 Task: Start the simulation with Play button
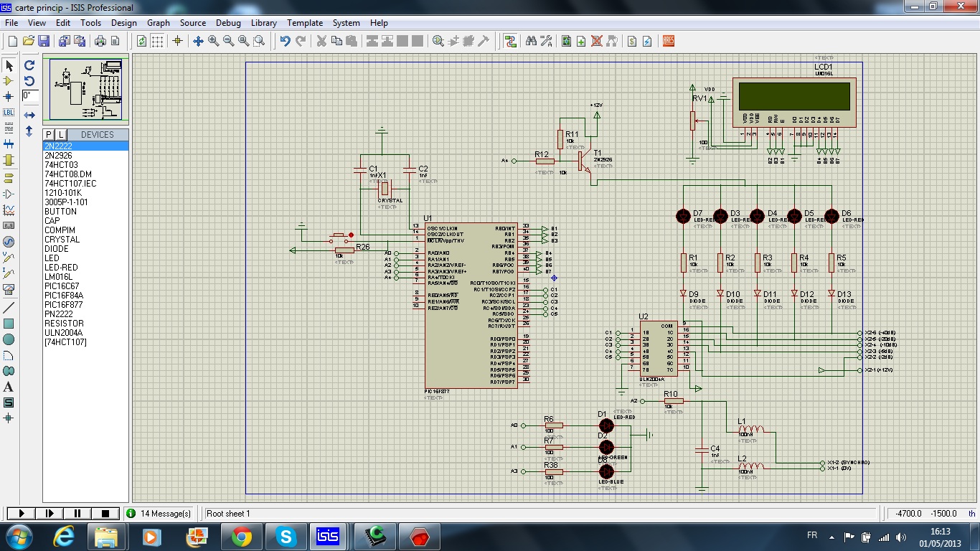coord(22,514)
